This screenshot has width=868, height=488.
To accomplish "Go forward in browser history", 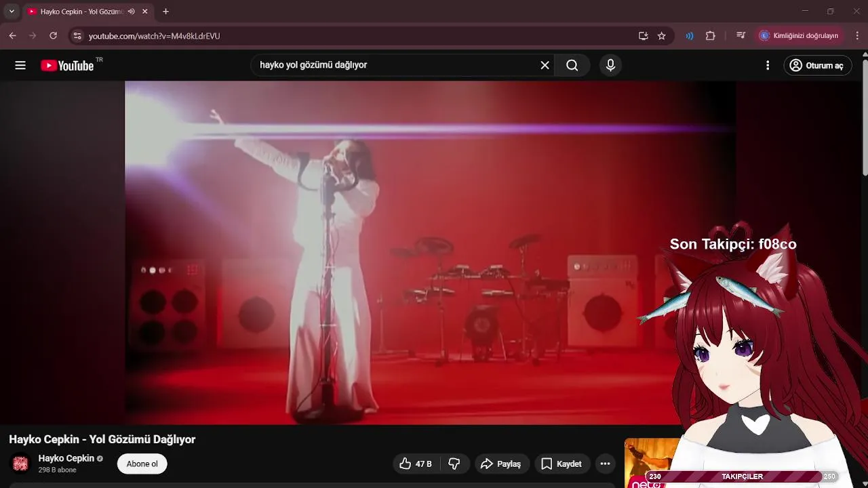I will point(33,36).
